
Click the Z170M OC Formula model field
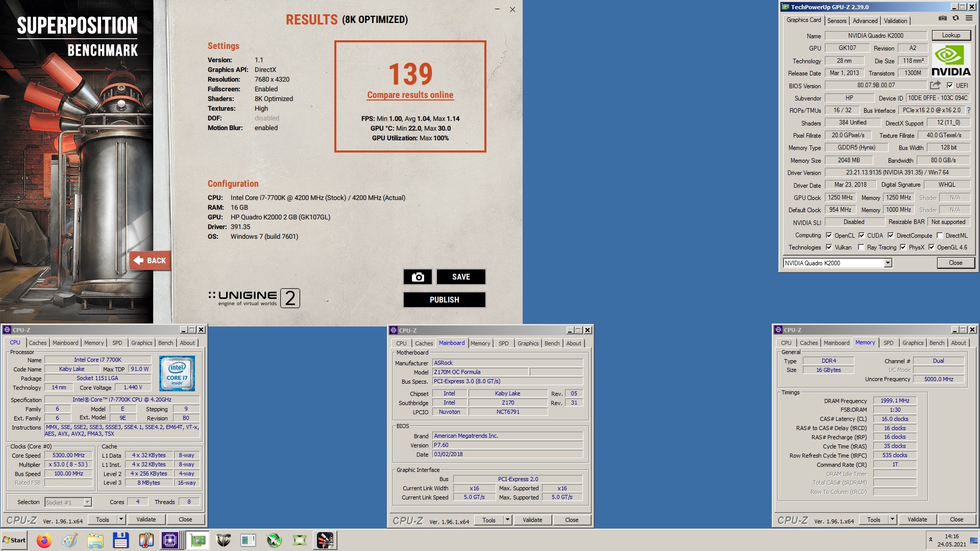480,372
